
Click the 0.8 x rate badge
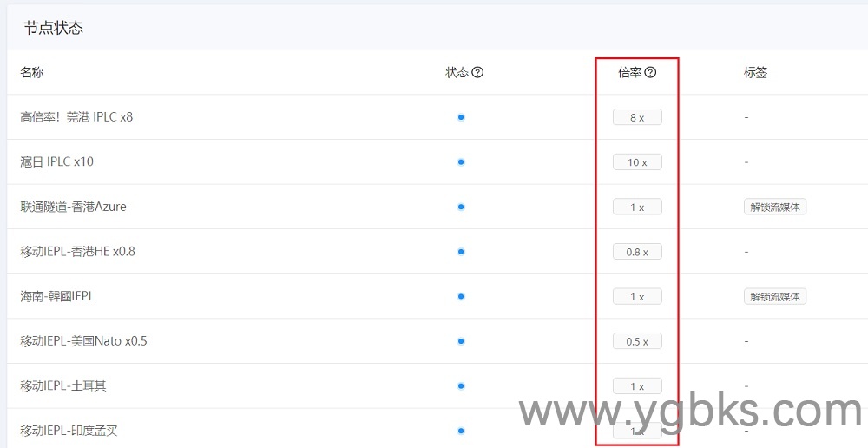637,252
